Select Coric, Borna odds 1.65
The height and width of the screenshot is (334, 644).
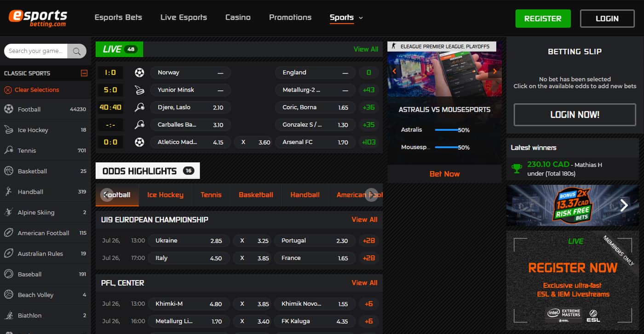click(315, 107)
